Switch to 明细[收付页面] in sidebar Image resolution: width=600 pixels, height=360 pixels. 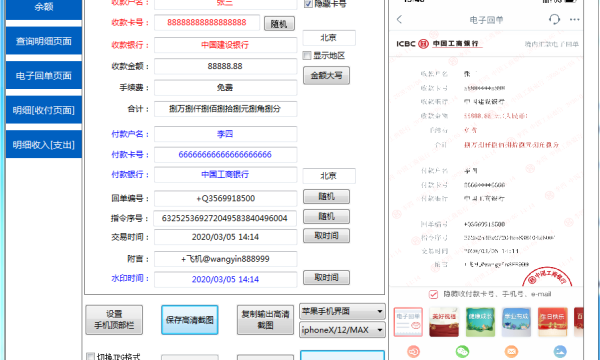click(44, 110)
